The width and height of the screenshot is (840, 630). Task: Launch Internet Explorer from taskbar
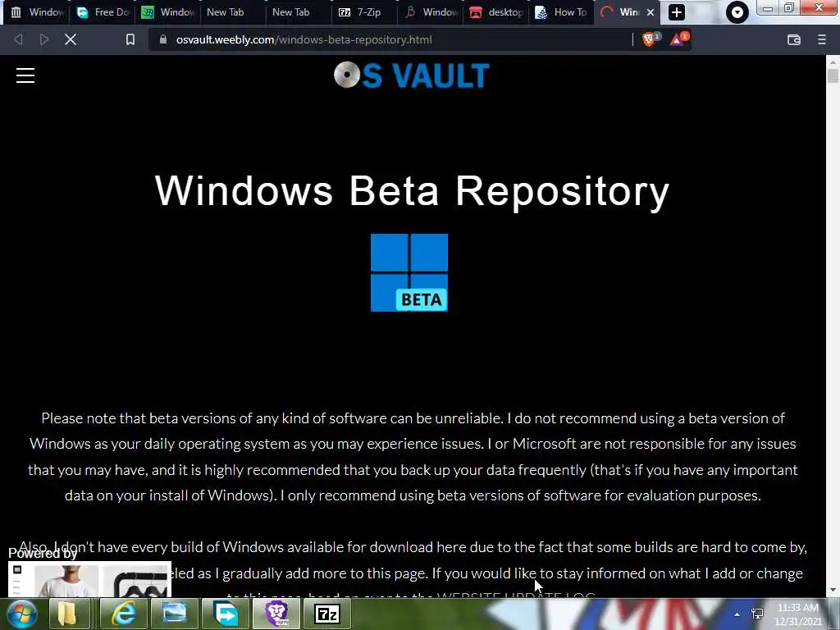(x=123, y=614)
